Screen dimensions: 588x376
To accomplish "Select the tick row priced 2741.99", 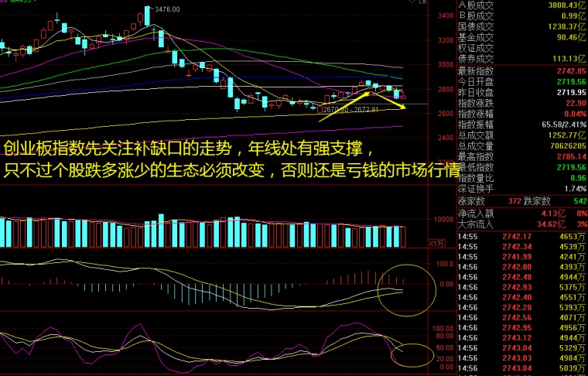I will pos(522,257).
